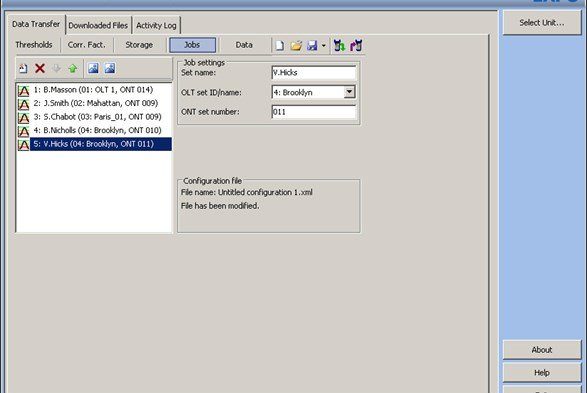Viewport: 587px width, 393px height.
Task: Open a configuration file via folder icon
Action: pos(296,46)
